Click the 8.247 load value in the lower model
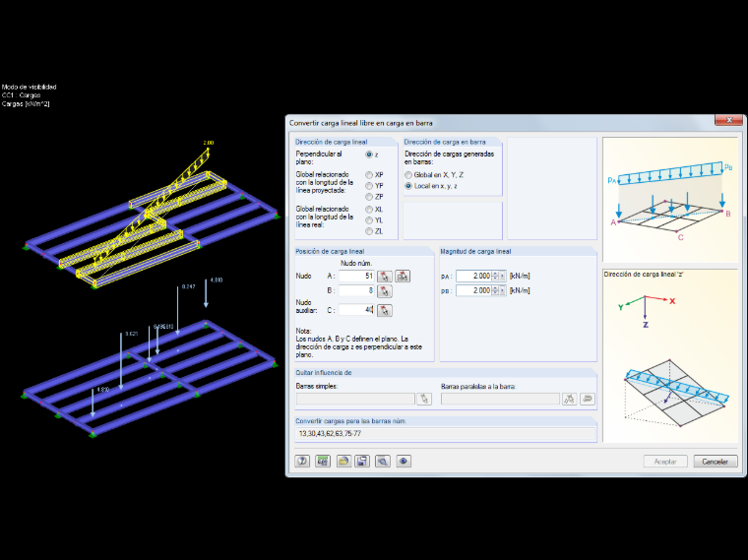The image size is (748, 560). [x=188, y=286]
